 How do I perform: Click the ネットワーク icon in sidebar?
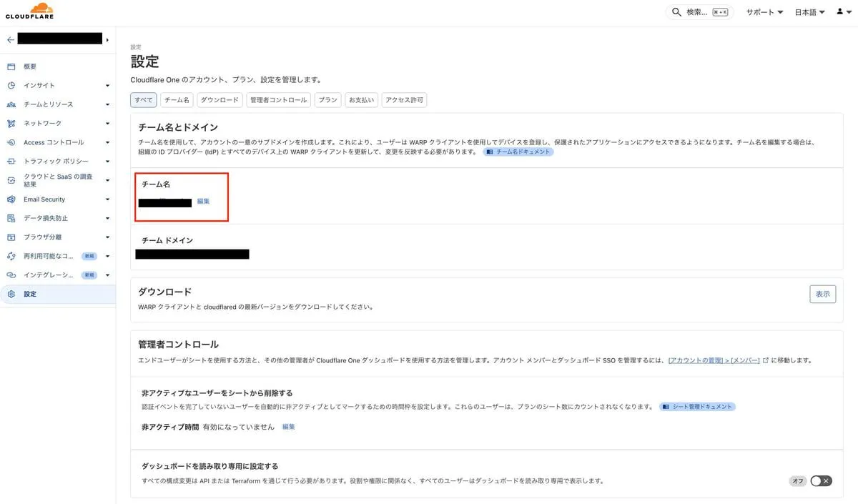point(11,123)
